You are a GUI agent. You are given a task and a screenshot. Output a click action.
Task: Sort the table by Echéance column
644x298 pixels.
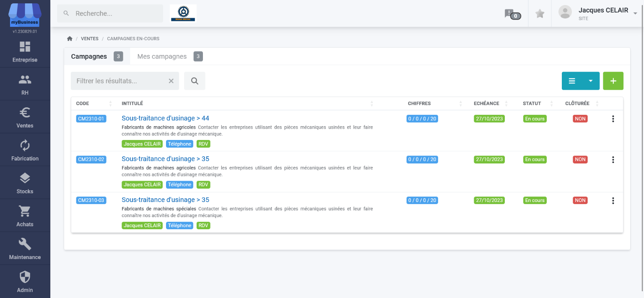pyautogui.click(x=490, y=104)
